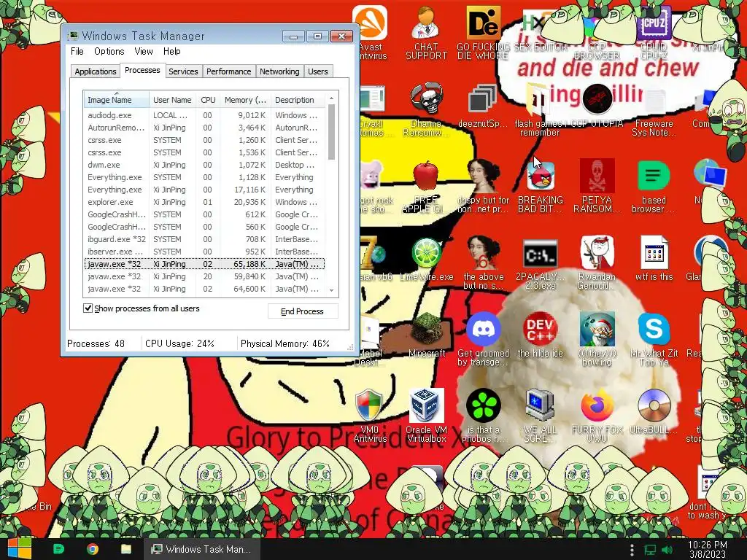
Task: Select the explorer.exe process row
Action: click(x=204, y=202)
